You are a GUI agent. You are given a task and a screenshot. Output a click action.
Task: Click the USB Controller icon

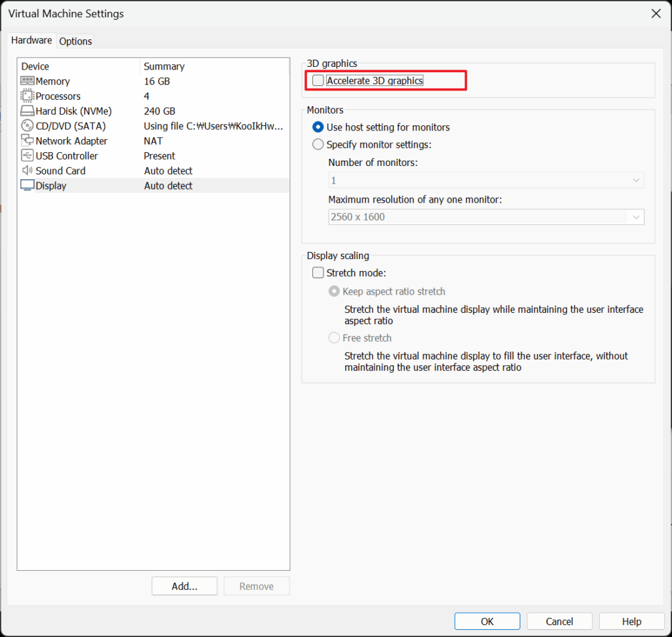tap(28, 156)
